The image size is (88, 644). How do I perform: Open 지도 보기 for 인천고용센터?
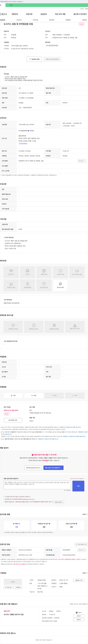pyautogui.click(x=82, y=550)
